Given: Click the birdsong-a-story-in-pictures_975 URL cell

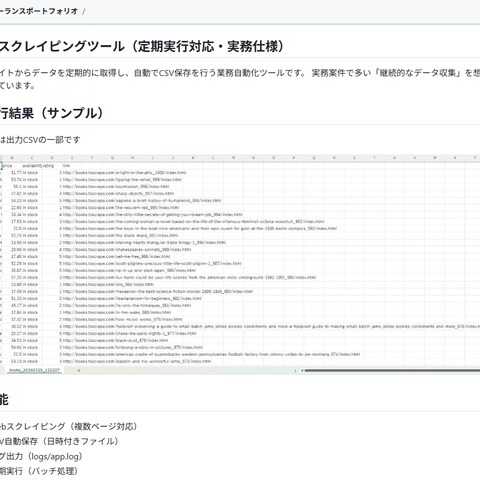Looking at the screenshot, I should [x=132, y=347].
